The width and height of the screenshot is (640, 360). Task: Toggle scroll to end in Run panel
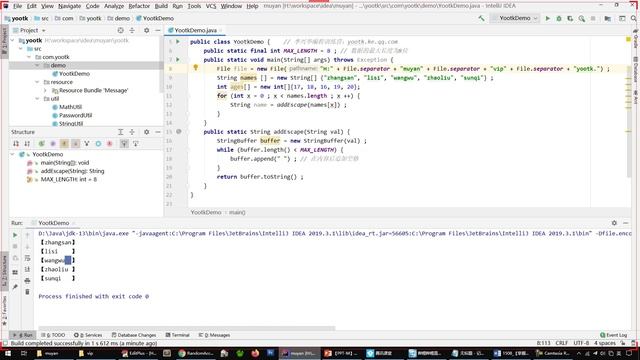27,269
